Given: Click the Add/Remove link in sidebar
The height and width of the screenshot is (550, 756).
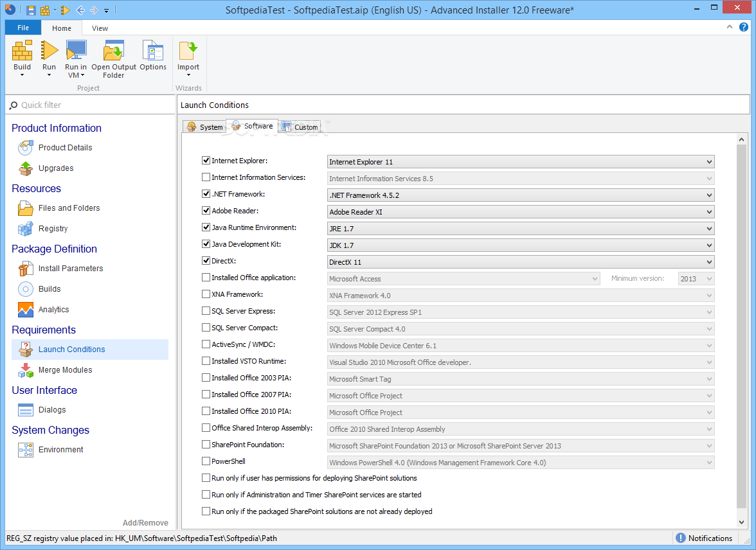Looking at the screenshot, I should (x=145, y=522).
